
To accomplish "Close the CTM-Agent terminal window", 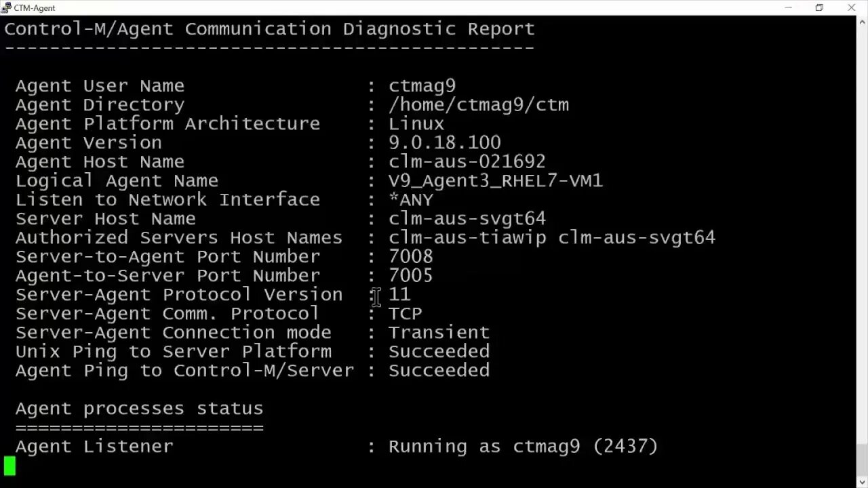I will pos(851,7).
